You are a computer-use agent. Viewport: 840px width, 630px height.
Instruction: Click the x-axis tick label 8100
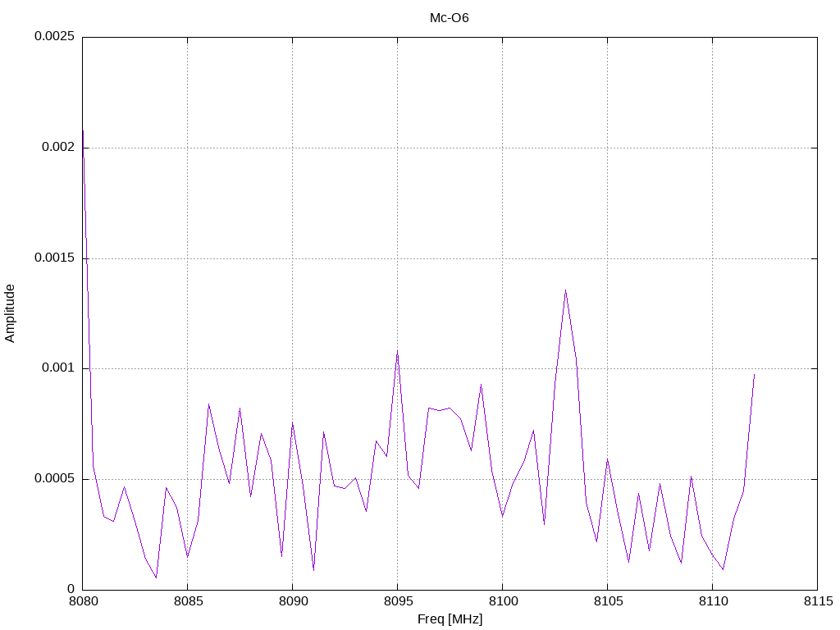503,601
